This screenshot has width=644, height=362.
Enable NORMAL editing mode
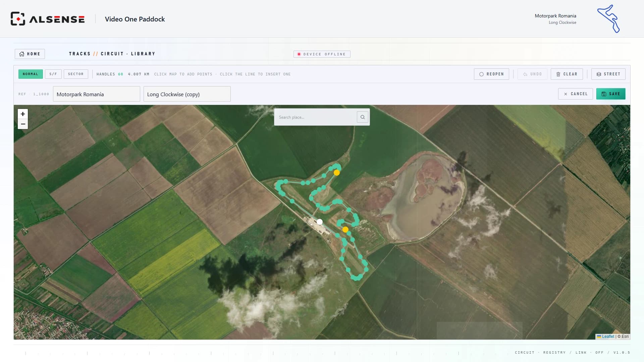[x=31, y=74]
